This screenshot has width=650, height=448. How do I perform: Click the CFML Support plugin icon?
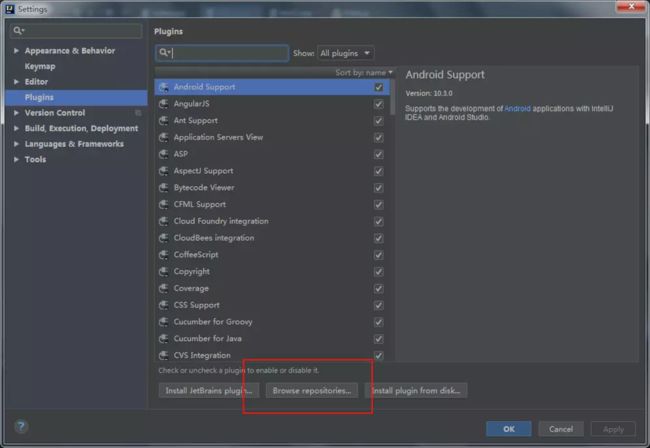[164, 204]
